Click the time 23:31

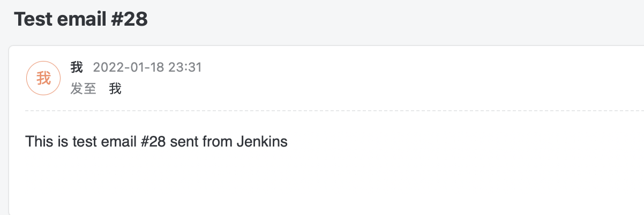(185, 67)
